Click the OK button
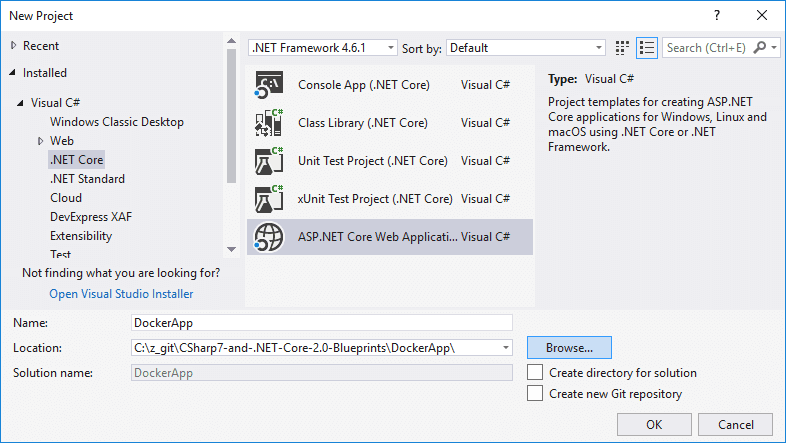The height and width of the screenshot is (443, 786). pos(654,425)
